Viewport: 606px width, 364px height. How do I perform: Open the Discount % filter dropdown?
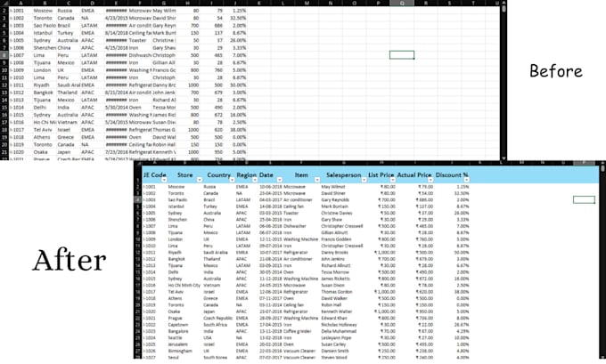[x=466, y=180]
